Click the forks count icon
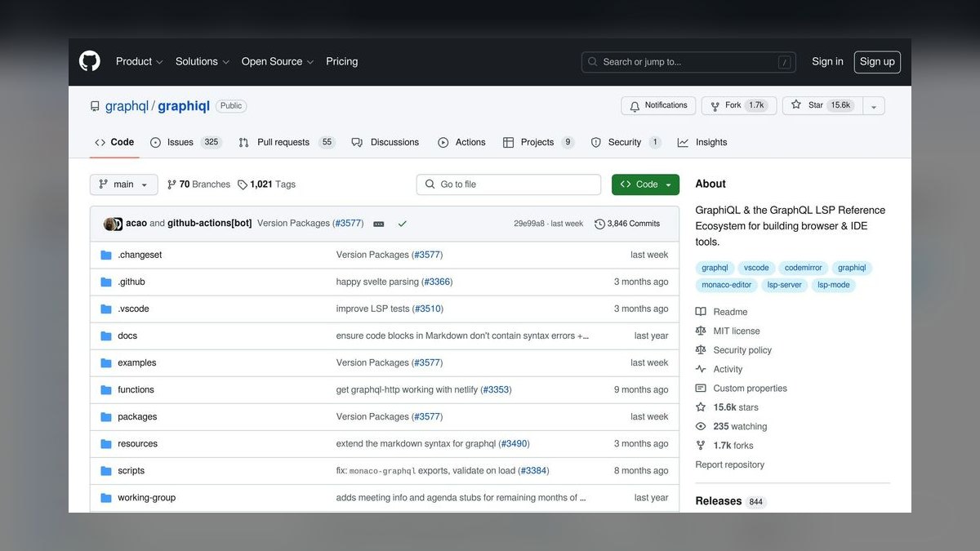Viewport: 980px width, 551px height. click(701, 445)
